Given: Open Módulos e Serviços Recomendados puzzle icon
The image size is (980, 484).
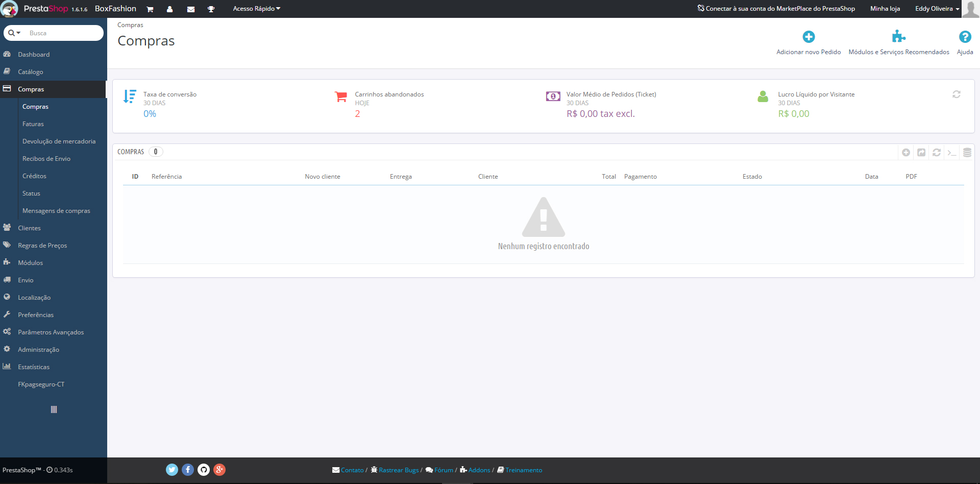Looking at the screenshot, I should (898, 37).
